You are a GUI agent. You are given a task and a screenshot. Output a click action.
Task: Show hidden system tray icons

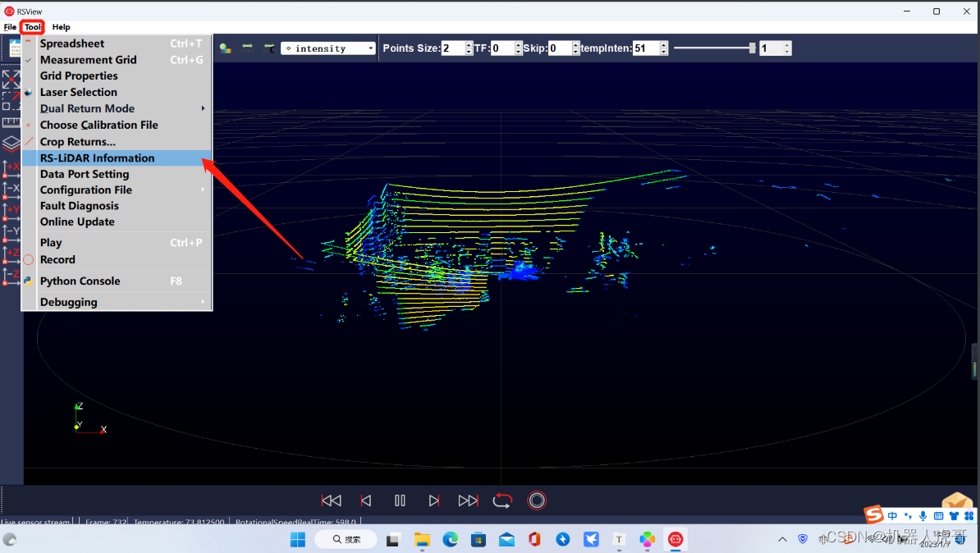pos(782,539)
